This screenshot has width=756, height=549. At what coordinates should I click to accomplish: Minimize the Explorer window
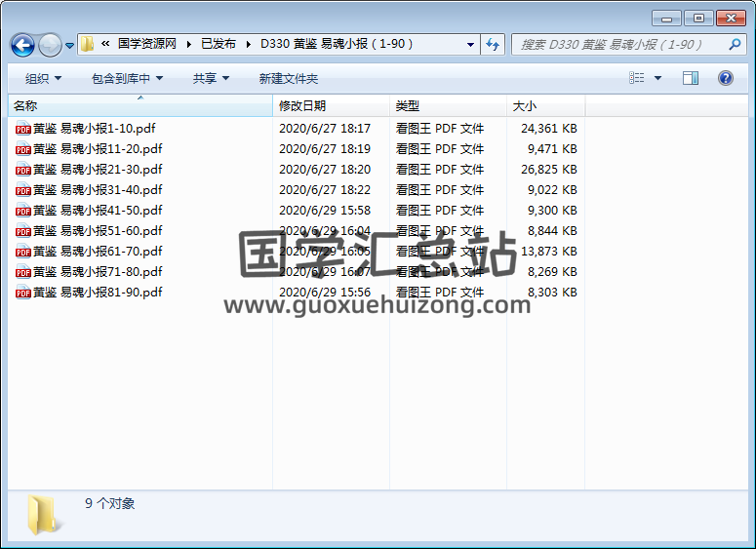click(666, 19)
